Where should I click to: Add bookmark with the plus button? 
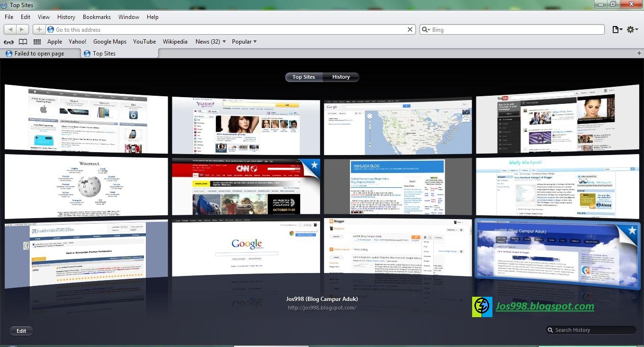(x=39, y=29)
